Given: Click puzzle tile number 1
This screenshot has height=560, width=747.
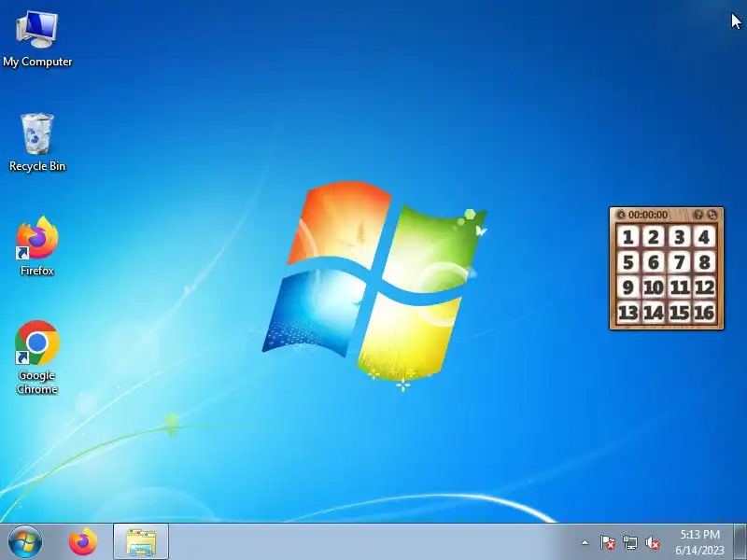Looking at the screenshot, I should 627,237.
